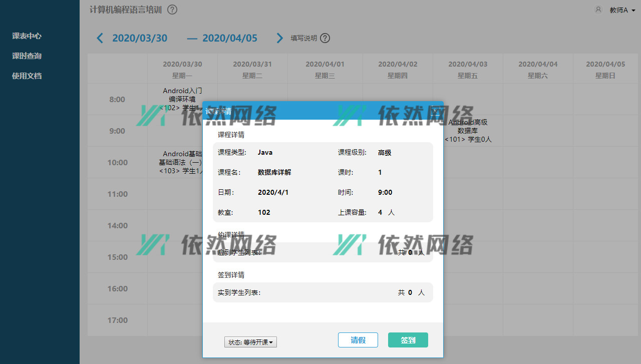Go to previous week with left chevron
Image resolution: width=641 pixels, height=364 pixels.
(100, 38)
